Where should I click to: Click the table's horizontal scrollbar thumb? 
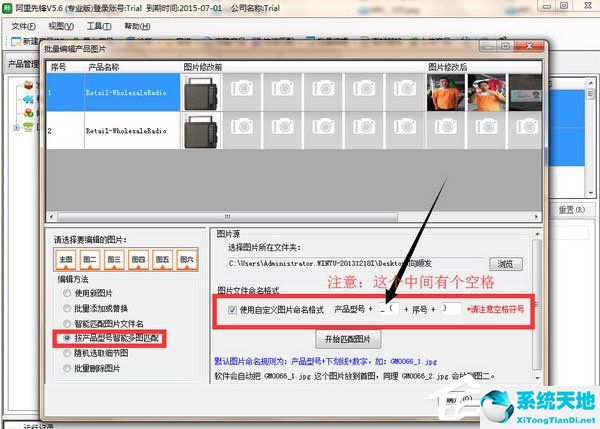click(x=227, y=217)
